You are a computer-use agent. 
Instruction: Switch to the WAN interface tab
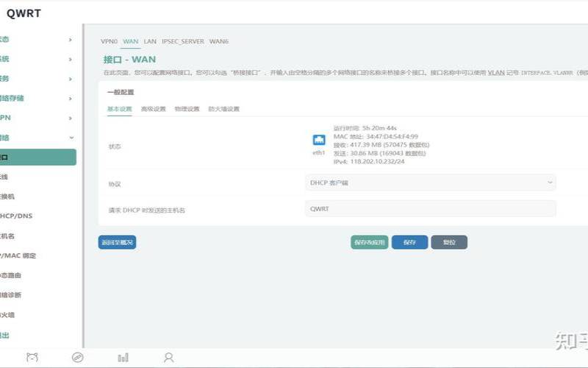[131, 41]
